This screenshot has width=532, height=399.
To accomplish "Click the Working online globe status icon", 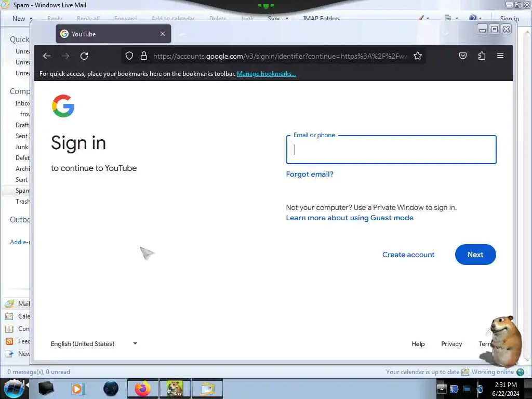I will (520, 372).
